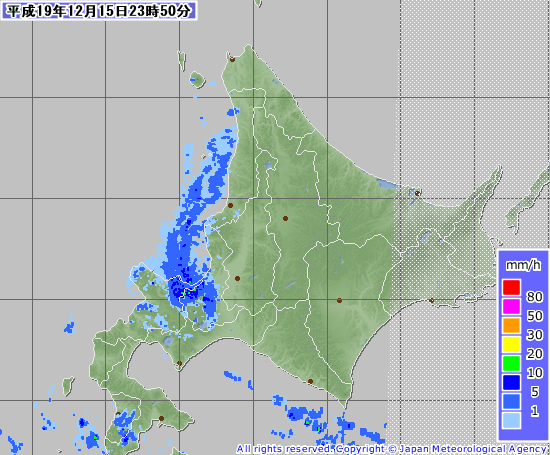Click the small island off the northwest coast
550x455 pixels.
(197, 80)
